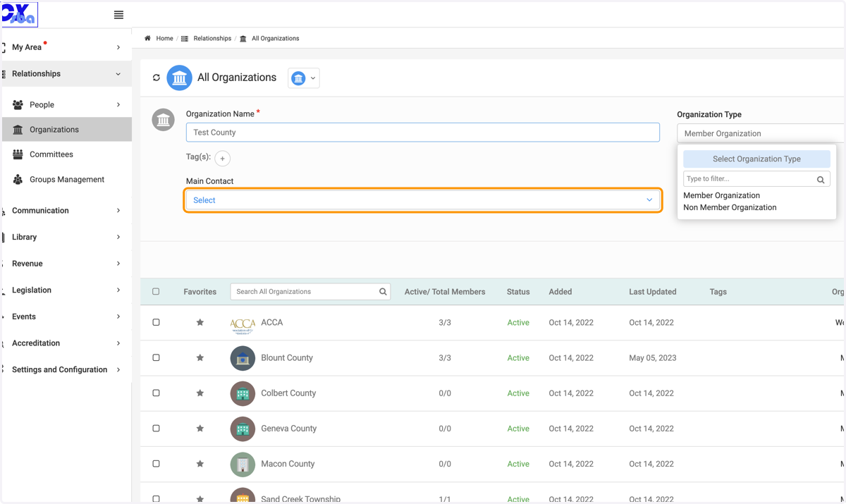Check the Colbert County row checkbox
The width and height of the screenshot is (846, 504).
pyautogui.click(x=156, y=393)
